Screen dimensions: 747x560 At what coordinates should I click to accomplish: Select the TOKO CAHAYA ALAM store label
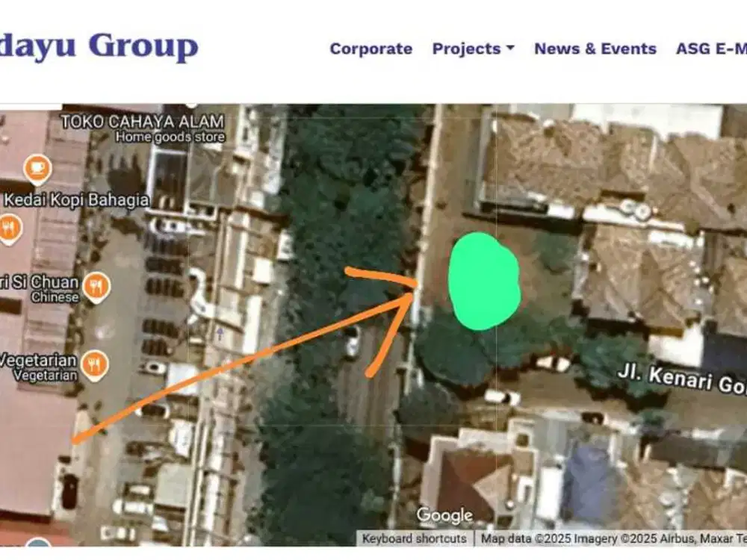coord(142,122)
